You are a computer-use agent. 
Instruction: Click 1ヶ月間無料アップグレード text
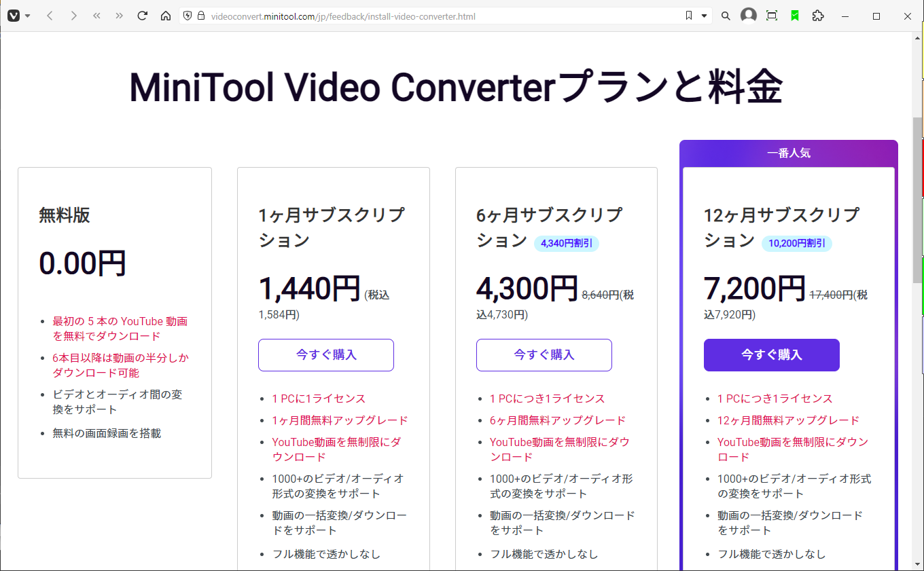(340, 420)
